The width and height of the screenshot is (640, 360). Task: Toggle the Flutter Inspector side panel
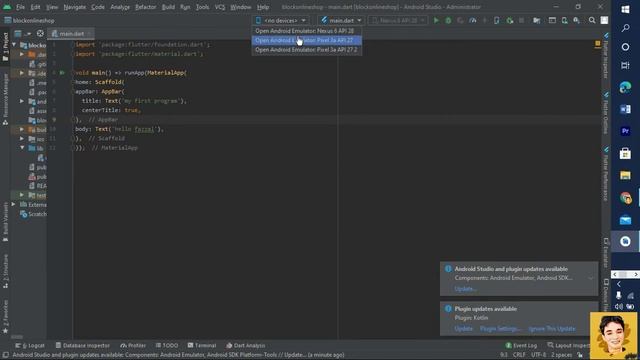coord(606,56)
